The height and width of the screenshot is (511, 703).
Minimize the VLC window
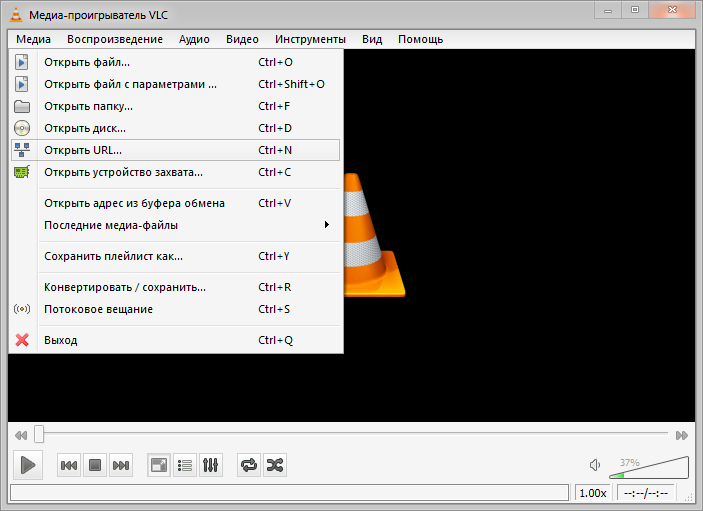(608, 10)
